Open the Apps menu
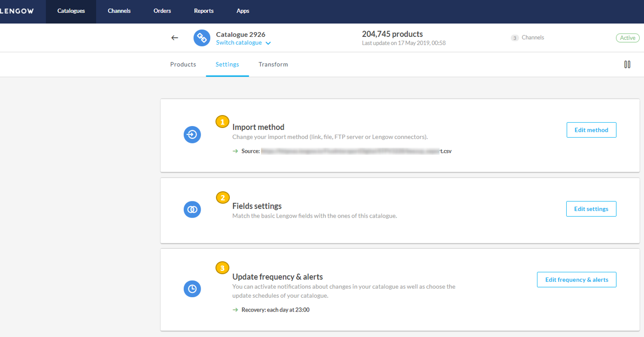This screenshot has width=644, height=337. click(x=243, y=11)
